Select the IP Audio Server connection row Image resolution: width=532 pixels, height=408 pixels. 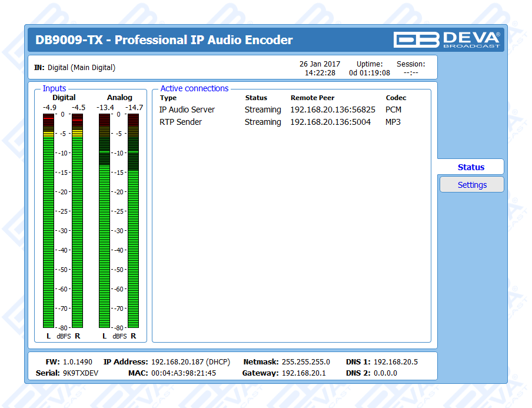tap(187, 110)
